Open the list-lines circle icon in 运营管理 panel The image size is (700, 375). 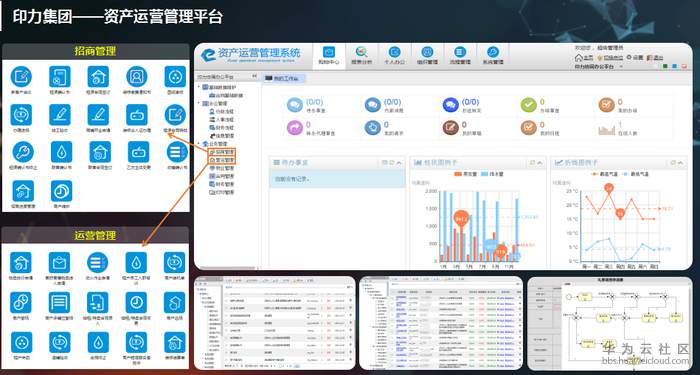(98, 262)
